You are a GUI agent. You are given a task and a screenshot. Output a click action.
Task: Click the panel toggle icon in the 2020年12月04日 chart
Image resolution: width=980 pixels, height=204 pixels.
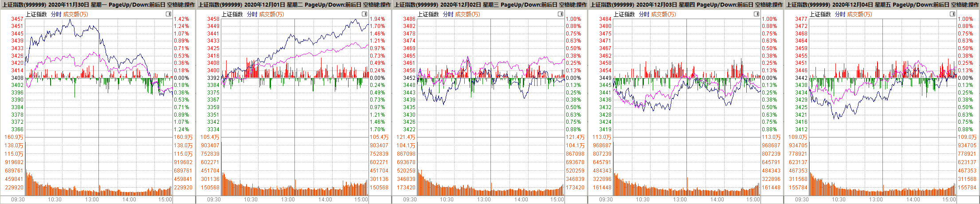pyautogui.click(x=953, y=14)
